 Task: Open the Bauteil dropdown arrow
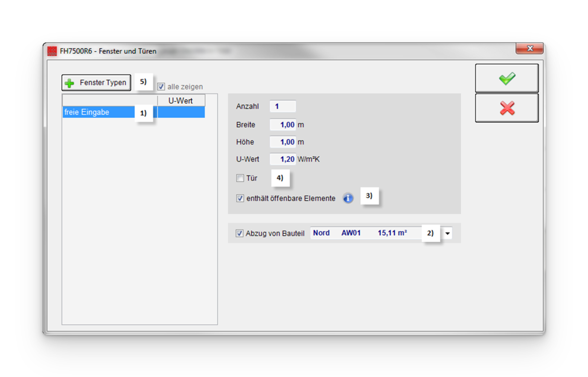[x=447, y=233]
